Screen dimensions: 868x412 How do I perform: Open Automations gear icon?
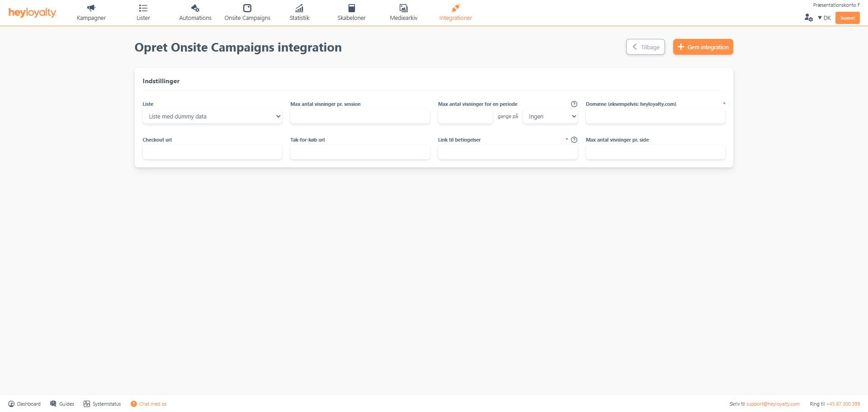[195, 8]
